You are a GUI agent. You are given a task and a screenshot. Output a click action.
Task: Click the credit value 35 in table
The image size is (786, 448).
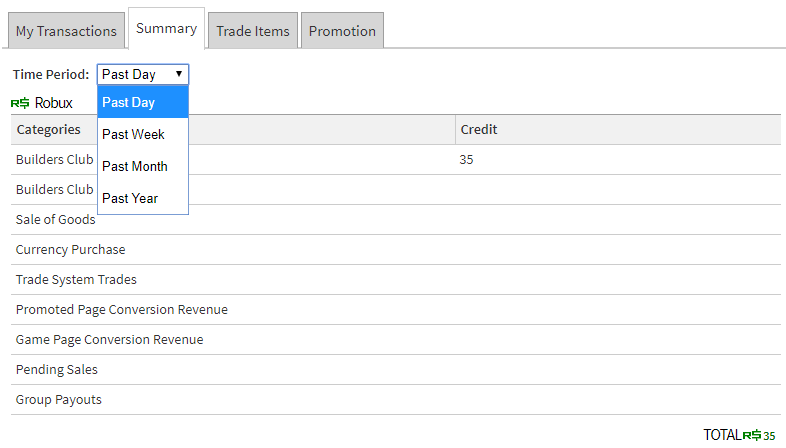coord(466,159)
